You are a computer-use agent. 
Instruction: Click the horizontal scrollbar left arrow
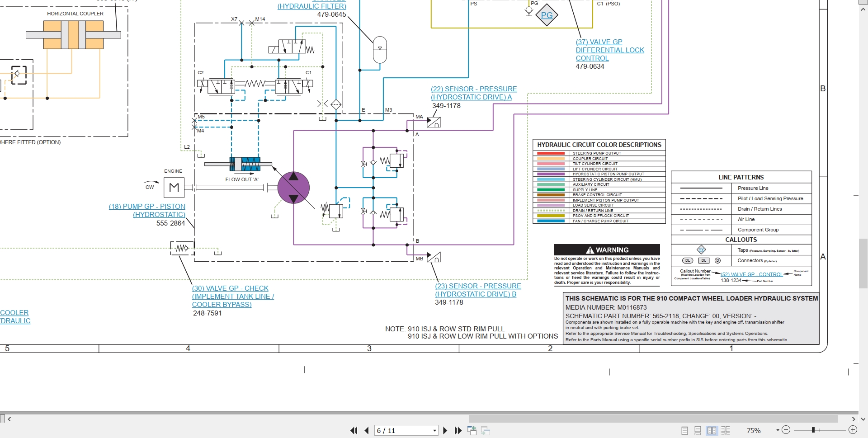[x=9, y=419]
